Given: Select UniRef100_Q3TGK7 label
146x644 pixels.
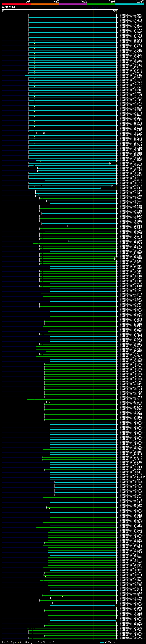Looking at the screenshot, I should point(131,394).
